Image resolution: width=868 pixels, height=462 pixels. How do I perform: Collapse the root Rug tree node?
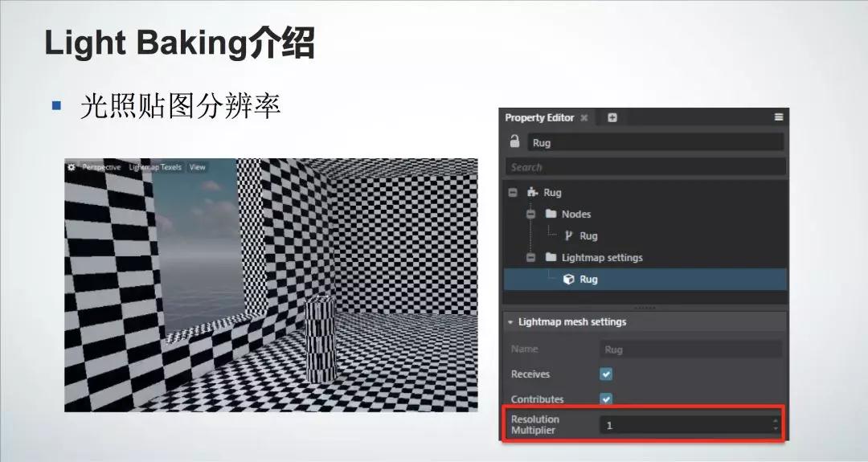coord(513,193)
